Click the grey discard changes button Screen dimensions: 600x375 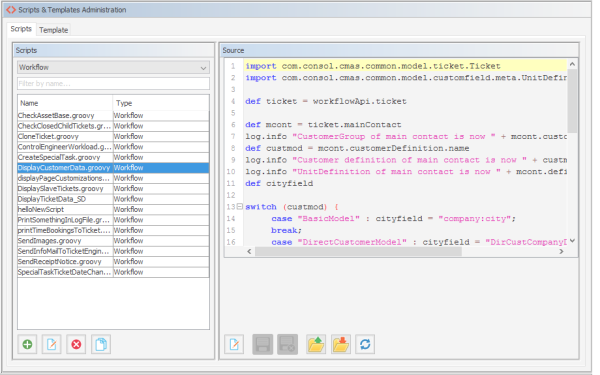point(287,344)
